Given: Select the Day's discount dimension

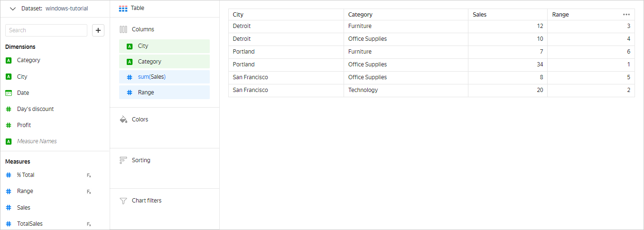Looking at the screenshot, I should click(x=35, y=109).
